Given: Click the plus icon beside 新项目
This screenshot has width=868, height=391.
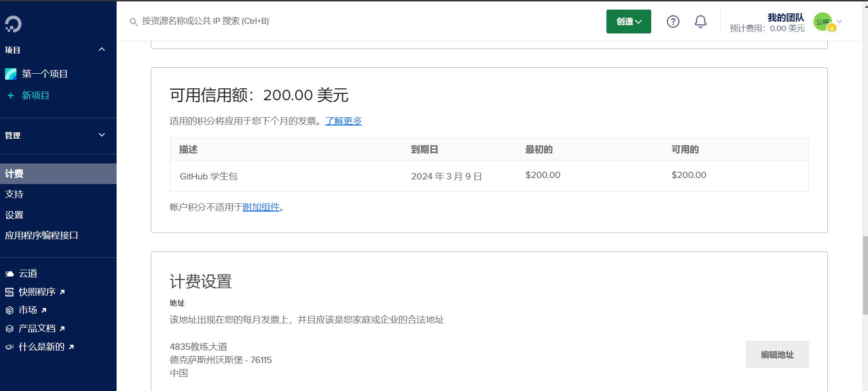Looking at the screenshot, I should click(11, 95).
